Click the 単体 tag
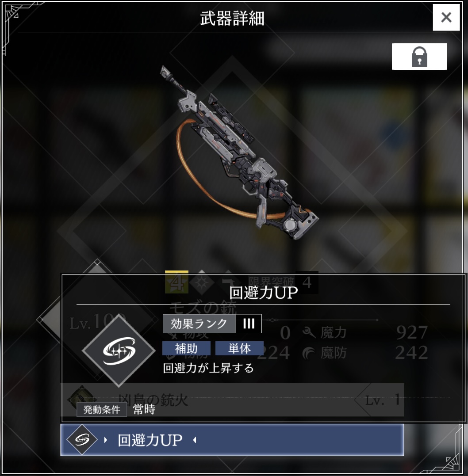The width and height of the screenshot is (468, 476). pyautogui.click(x=239, y=348)
